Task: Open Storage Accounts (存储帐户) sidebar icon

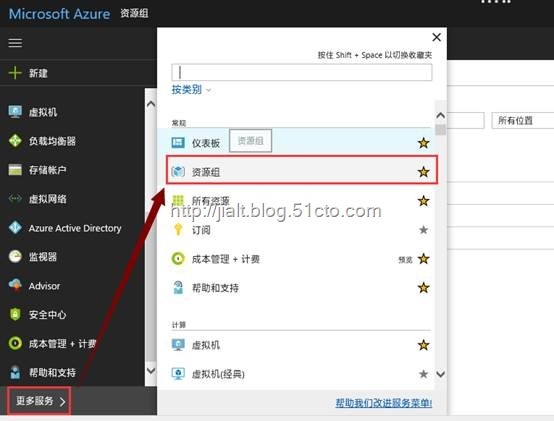Action: (x=15, y=170)
